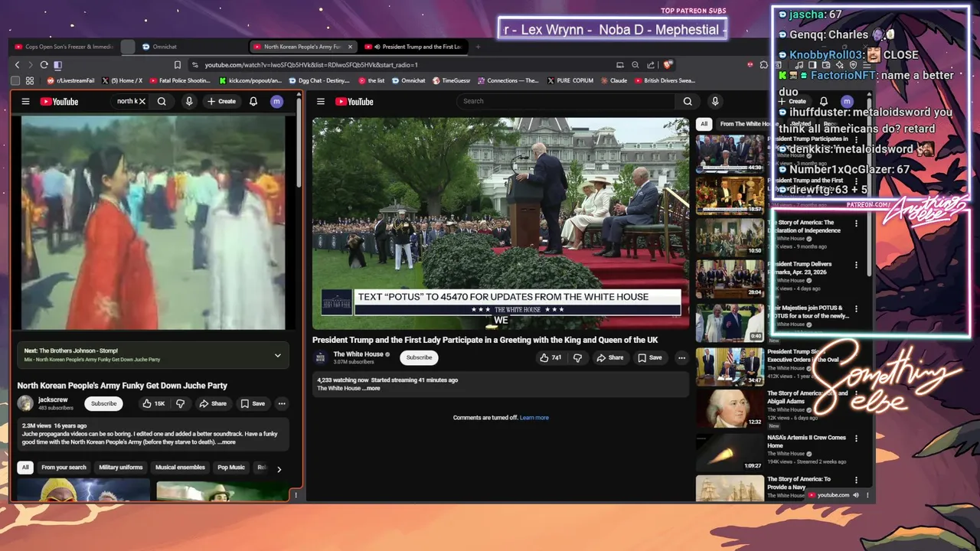This screenshot has height=551, width=980.
Task: Open the YouTube logo in left pane
Action: [59, 101]
